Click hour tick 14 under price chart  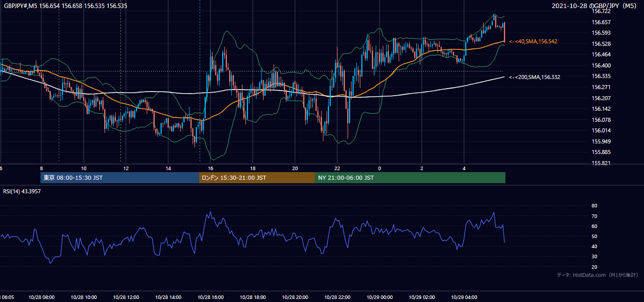point(168,169)
